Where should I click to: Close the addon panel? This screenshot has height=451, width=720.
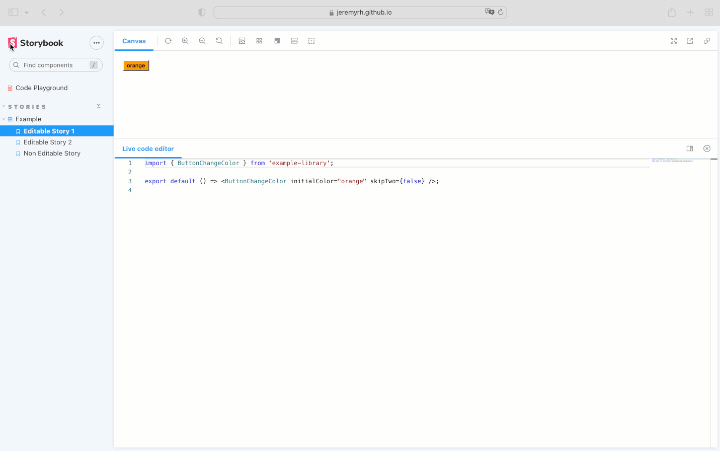[x=707, y=148]
